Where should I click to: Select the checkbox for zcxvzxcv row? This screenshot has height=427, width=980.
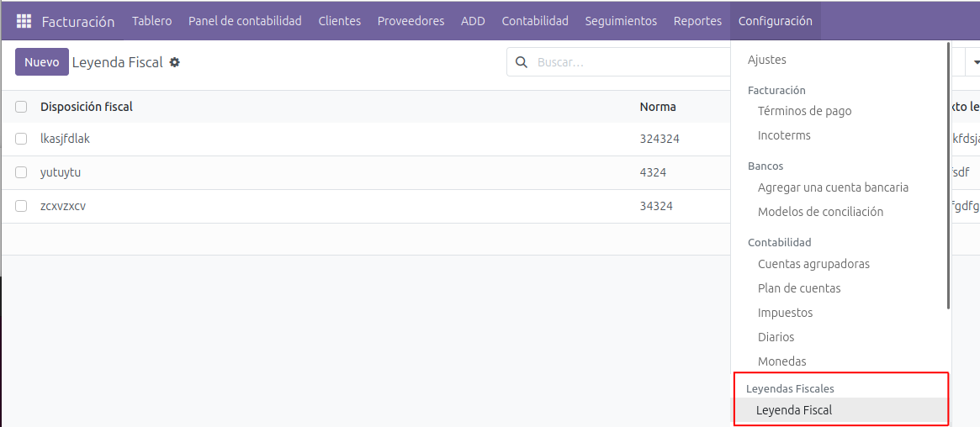(x=21, y=206)
